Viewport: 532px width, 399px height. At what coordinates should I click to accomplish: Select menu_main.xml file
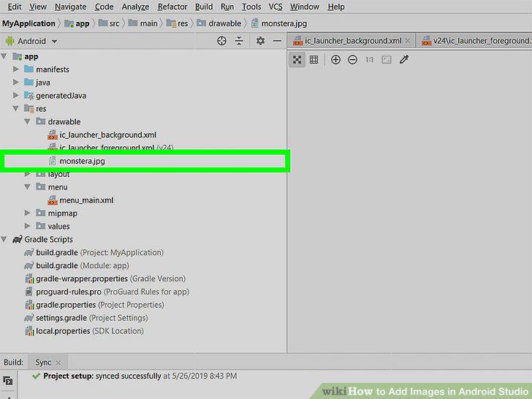pos(80,200)
